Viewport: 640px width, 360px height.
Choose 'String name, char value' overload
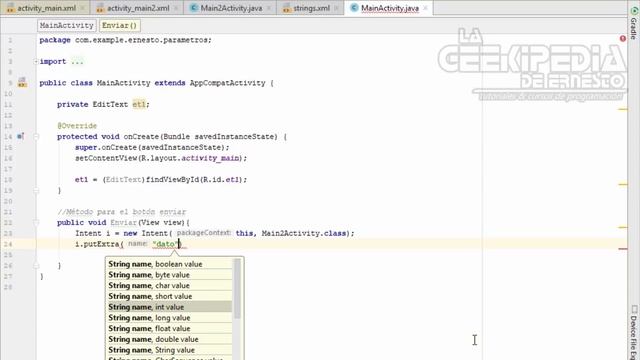pyautogui.click(x=170, y=285)
